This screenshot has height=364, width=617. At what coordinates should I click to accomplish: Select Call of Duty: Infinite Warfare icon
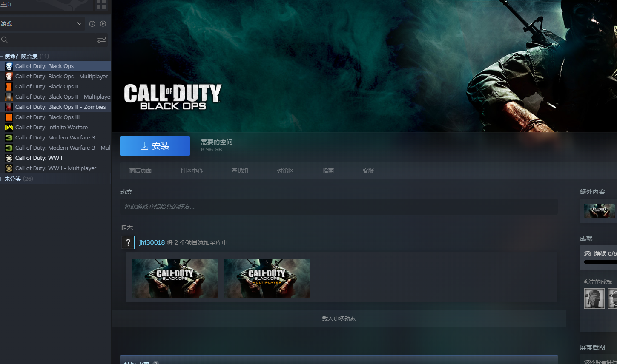coord(9,128)
